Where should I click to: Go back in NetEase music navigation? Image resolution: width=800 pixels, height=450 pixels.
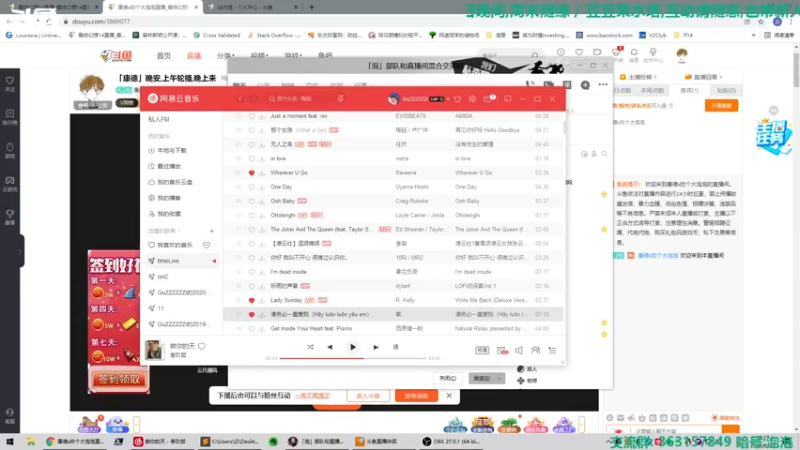click(240, 99)
